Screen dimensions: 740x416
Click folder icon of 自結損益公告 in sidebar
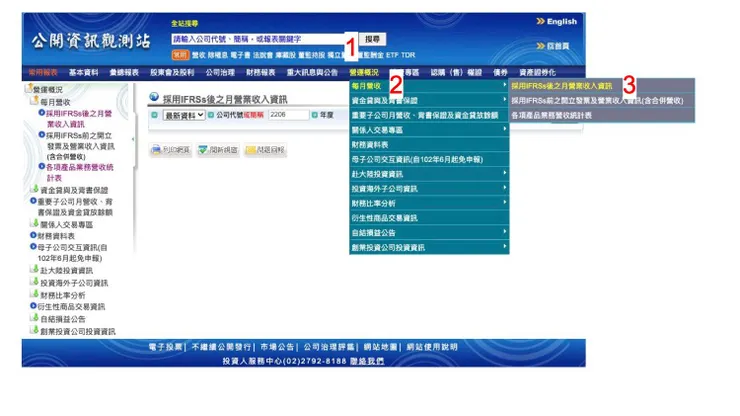34,318
